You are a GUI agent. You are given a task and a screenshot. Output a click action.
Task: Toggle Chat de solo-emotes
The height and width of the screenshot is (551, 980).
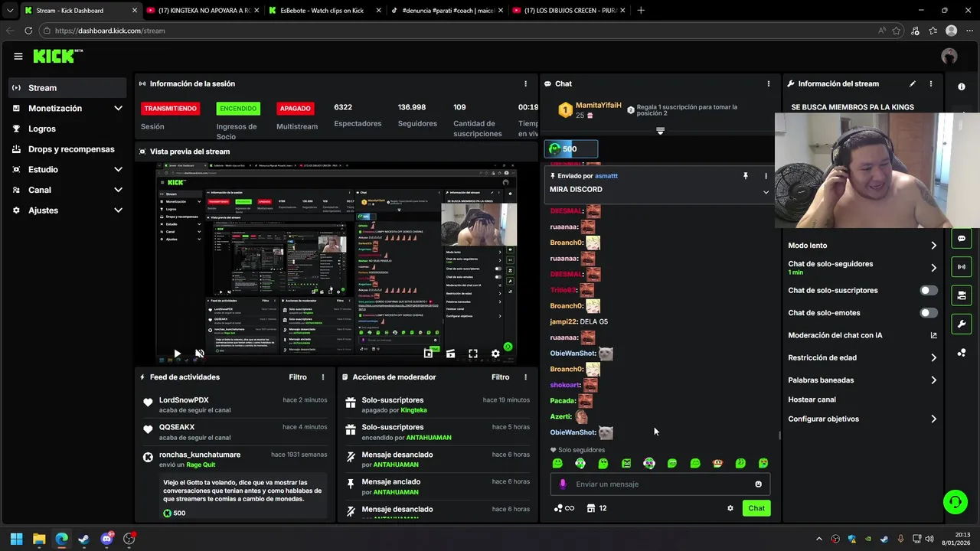coord(929,312)
